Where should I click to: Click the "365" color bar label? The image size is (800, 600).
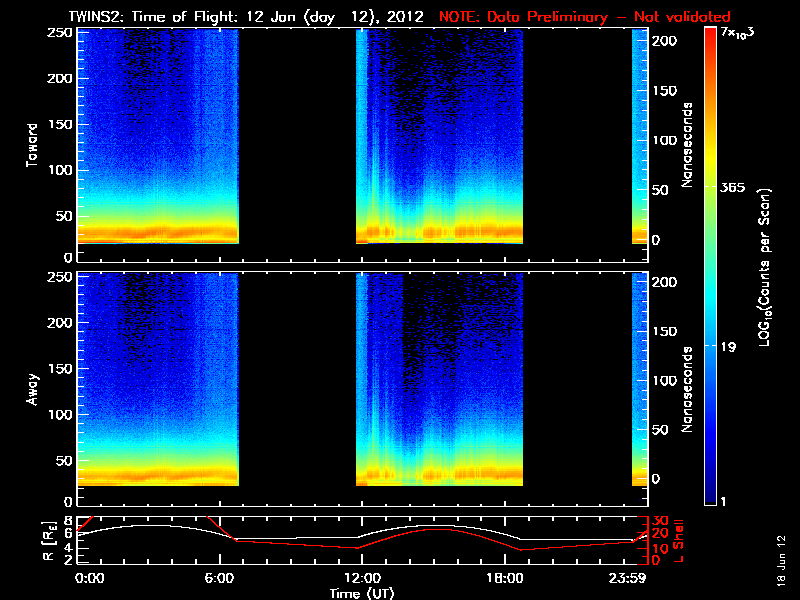click(733, 187)
